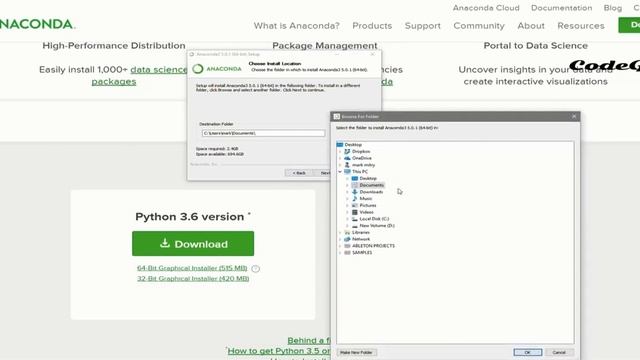Select the OneDrive cloud icon in tree
This screenshot has height=360, width=640.
[347, 158]
